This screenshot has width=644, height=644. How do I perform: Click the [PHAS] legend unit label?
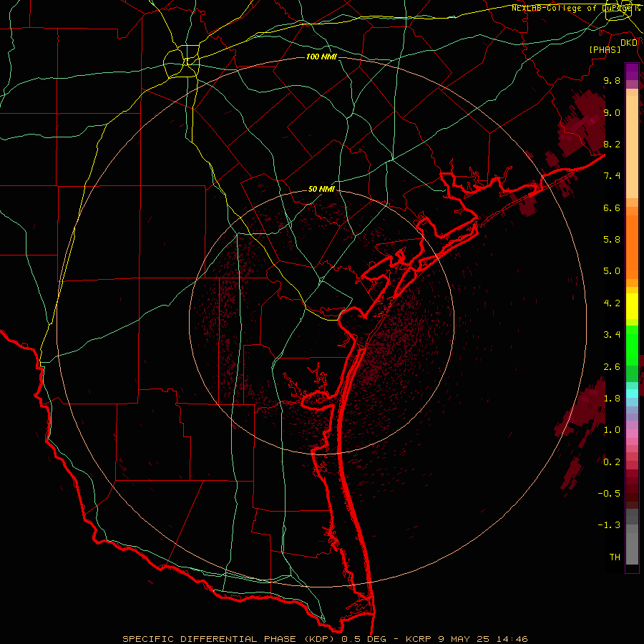pyautogui.click(x=605, y=49)
